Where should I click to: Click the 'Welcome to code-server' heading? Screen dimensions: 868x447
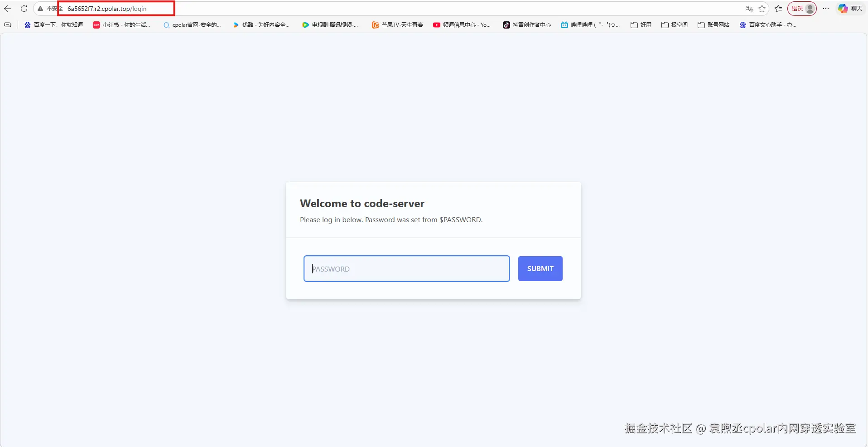(362, 204)
